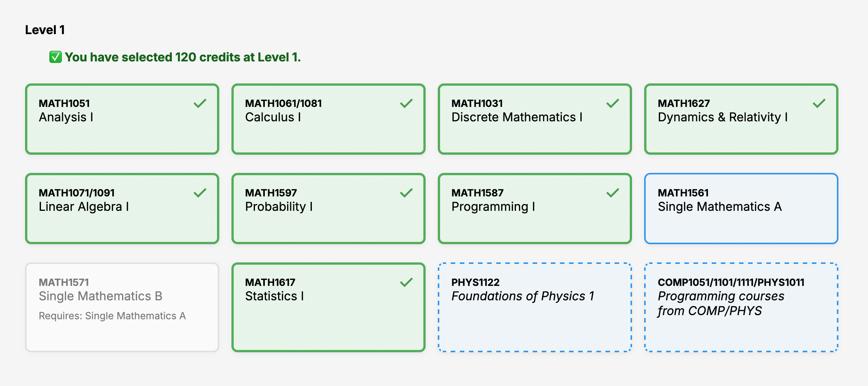Click the checkmark icon on Analysis I
This screenshot has height=386, width=868.
click(x=200, y=104)
